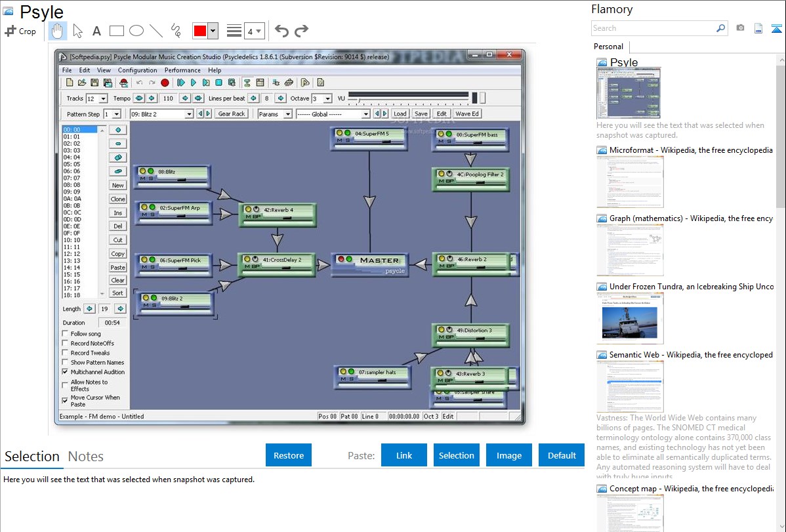This screenshot has height=532, width=786.
Task: Click the red color swatch
Action: (x=200, y=31)
